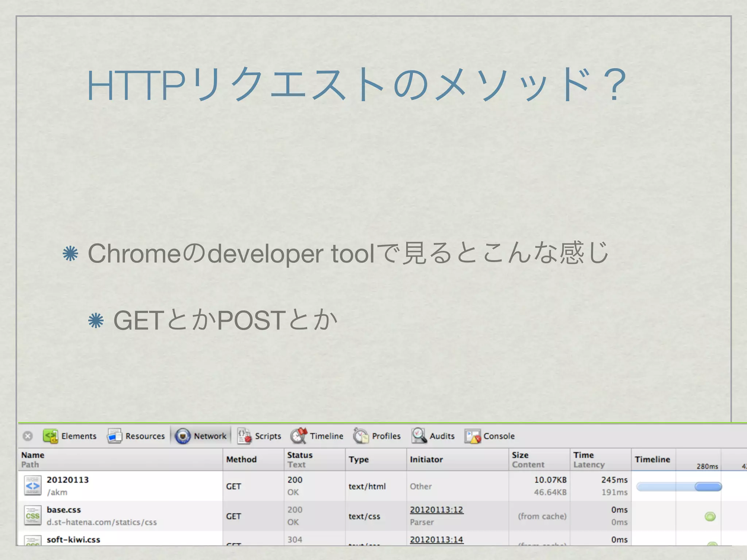The image size is (747, 560).
Task: Open initiator link 20120113:14
Action: pyautogui.click(x=437, y=540)
